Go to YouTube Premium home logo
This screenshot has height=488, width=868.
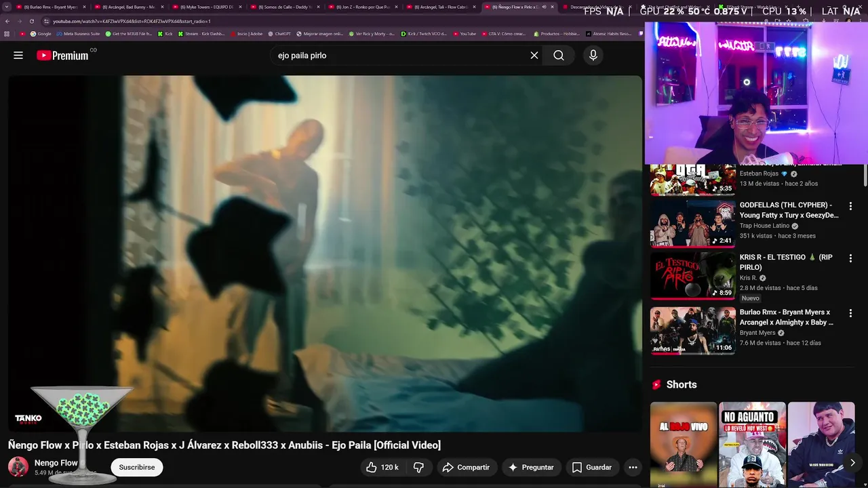62,56
